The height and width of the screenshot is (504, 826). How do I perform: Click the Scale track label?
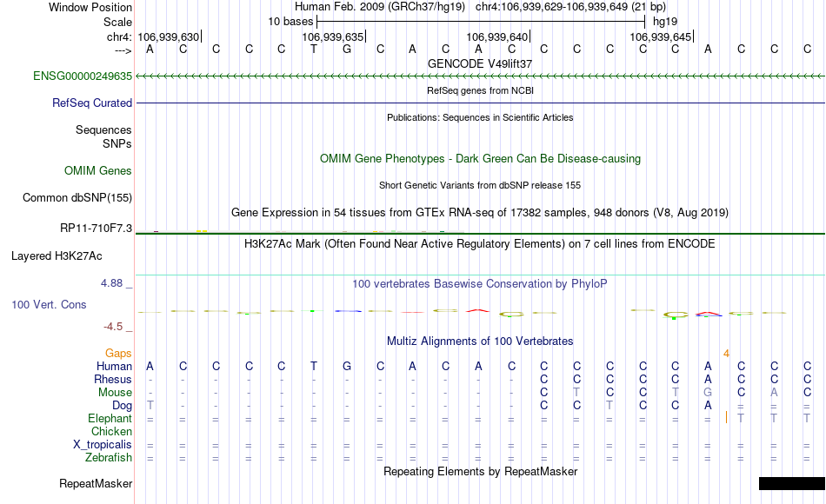point(117,22)
